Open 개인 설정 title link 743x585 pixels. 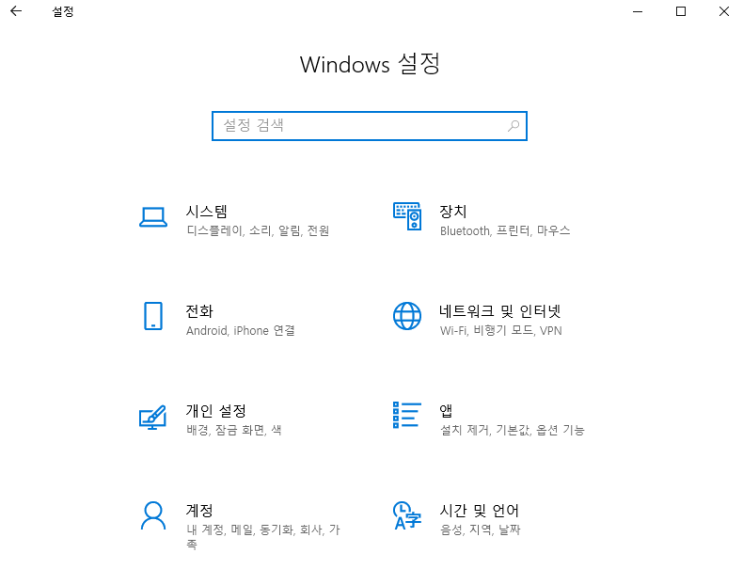(216, 410)
